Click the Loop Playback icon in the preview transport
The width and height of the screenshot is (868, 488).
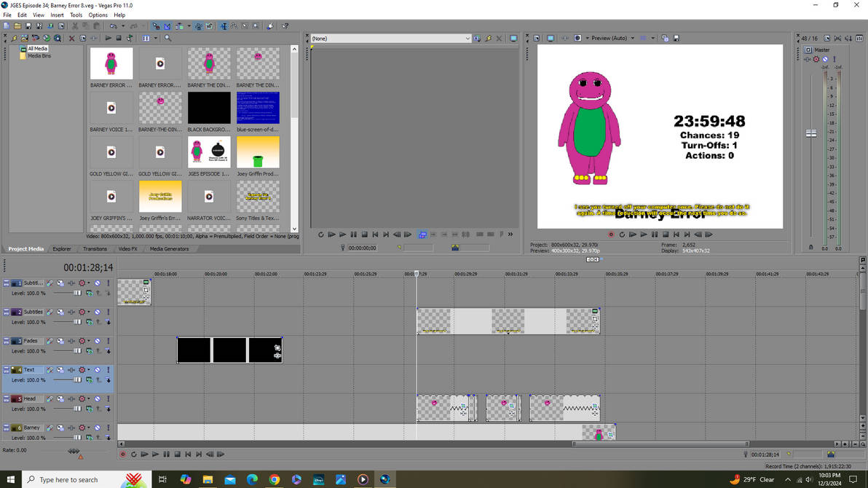click(622, 235)
